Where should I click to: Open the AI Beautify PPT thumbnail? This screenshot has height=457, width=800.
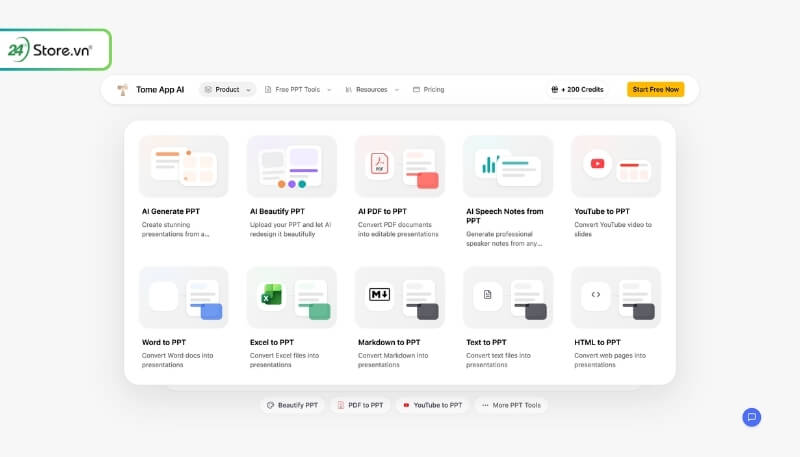click(x=292, y=166)
